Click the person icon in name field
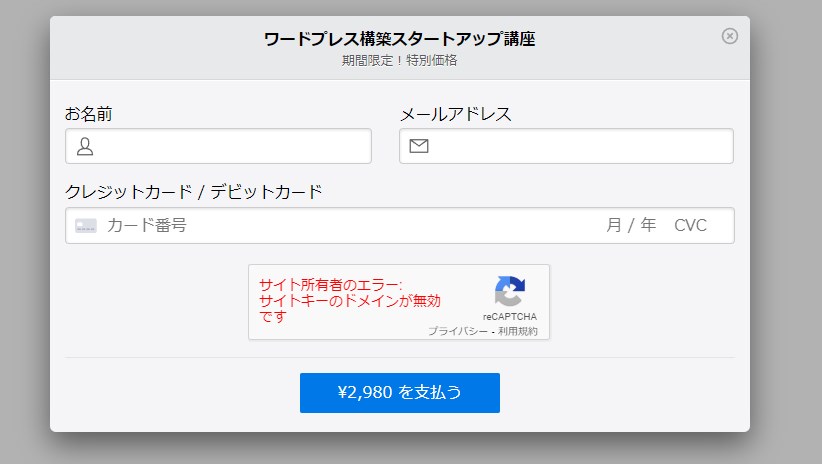 [x=85, y=147]
